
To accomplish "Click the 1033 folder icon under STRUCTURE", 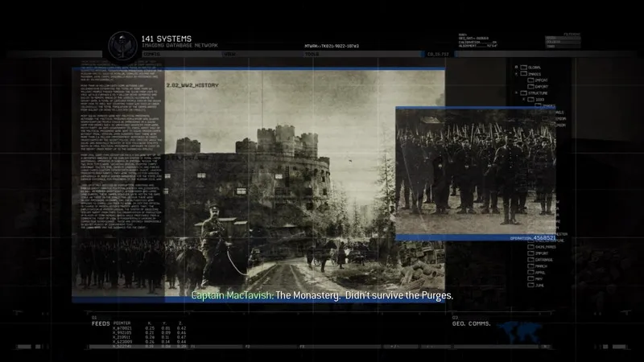I will tap(531, 100).
